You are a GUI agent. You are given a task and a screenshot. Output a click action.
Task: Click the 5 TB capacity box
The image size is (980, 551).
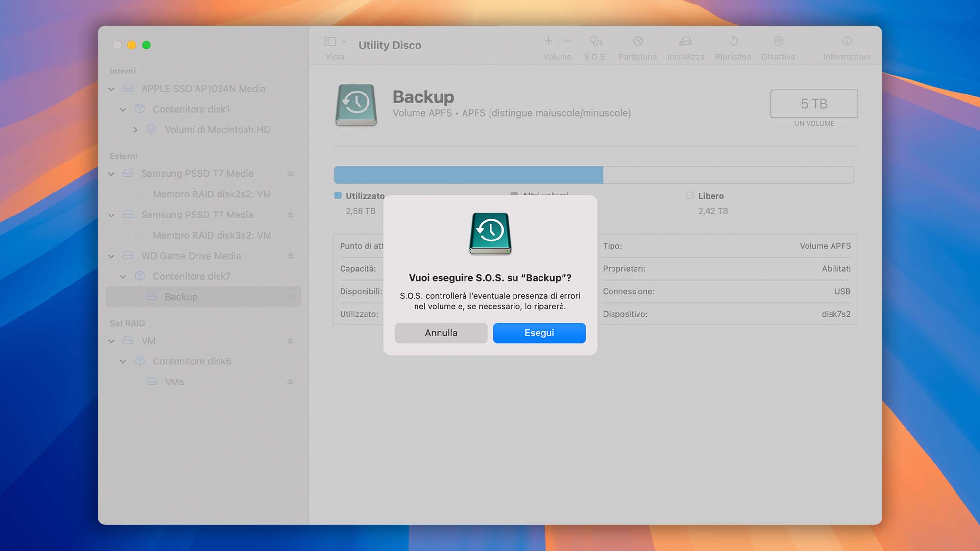[814, 104]
